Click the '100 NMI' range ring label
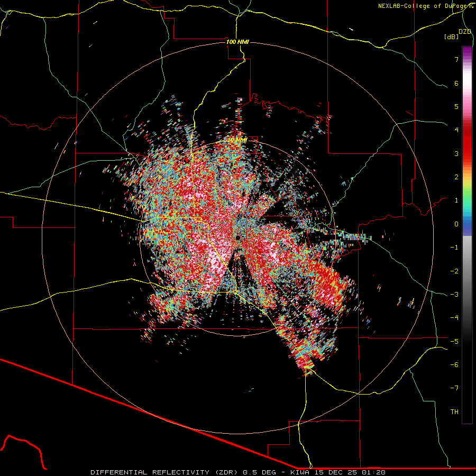The width and height of the screenshot is (476, 476). 237,42
